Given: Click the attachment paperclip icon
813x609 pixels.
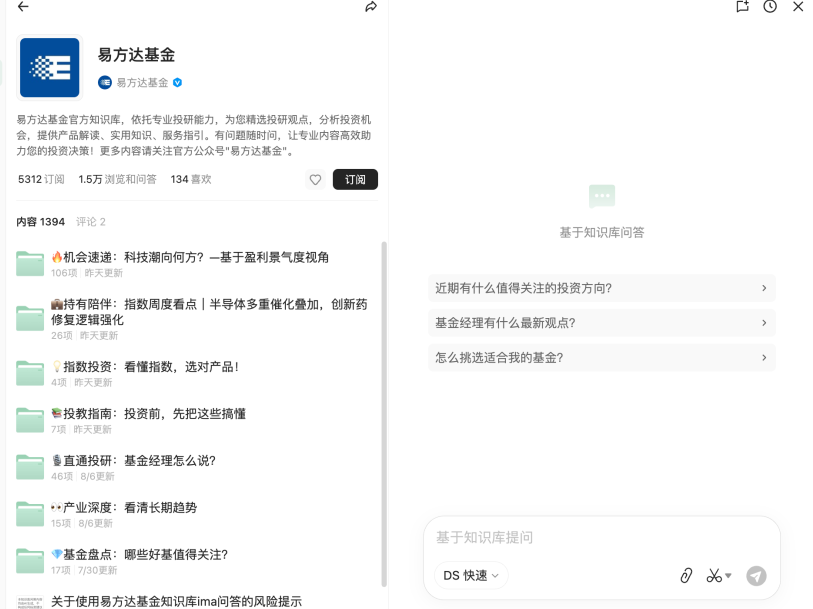Looking at the screenshot, I should tap(686, 575).
